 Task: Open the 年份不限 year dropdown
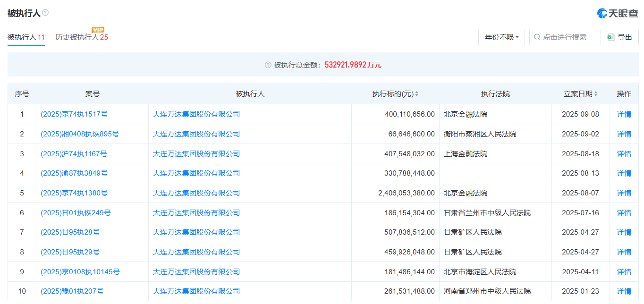(501, 37)
